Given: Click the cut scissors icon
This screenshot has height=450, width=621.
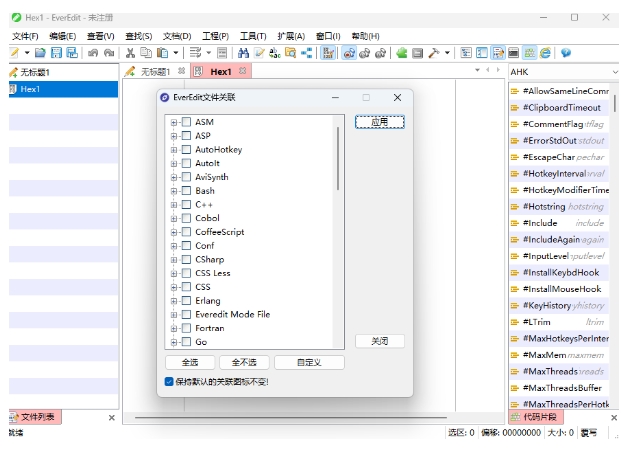Looking at the screenshot, I should pyautogui.click(x=130, y=53).
